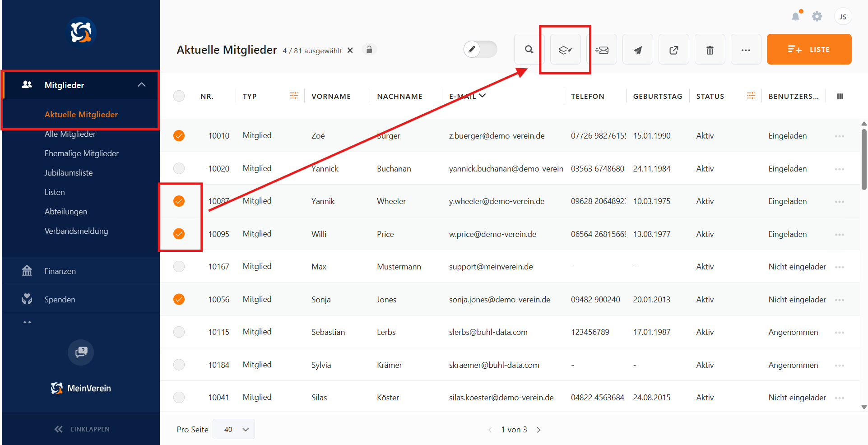
Task: Open the Pro Seite page size dropdown
Action: [x=233, y=429]
